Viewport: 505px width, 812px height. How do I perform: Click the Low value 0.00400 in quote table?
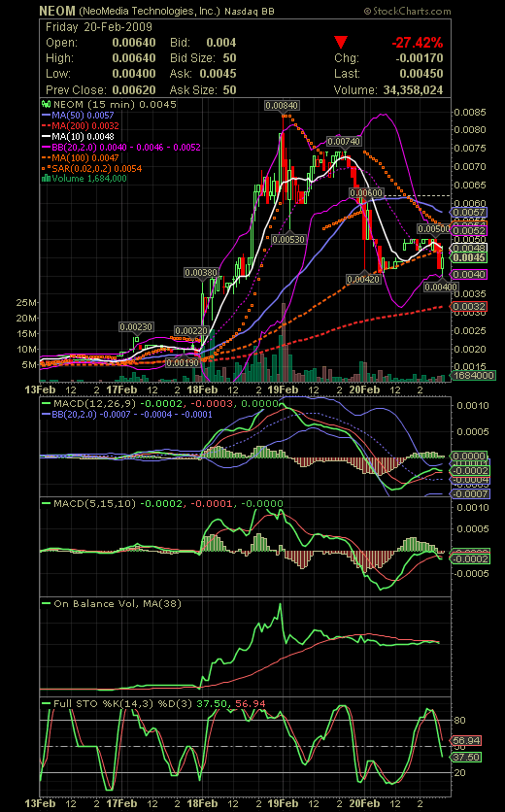134,74
